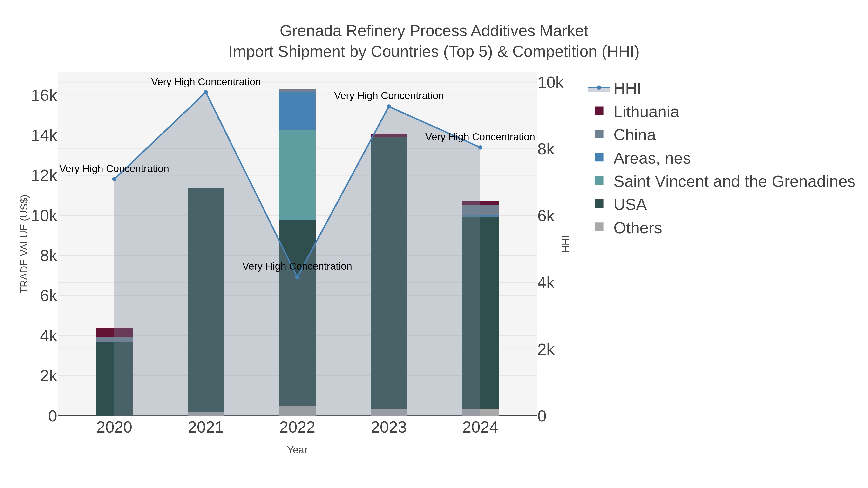
Task: Click the Year axis title
Action: tap(297, 450)
